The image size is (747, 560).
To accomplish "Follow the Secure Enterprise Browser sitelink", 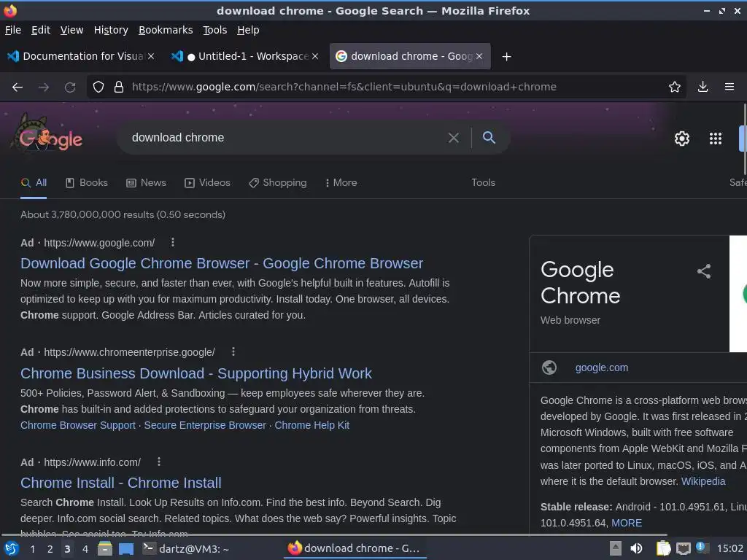I will click(x=205, y=425).
